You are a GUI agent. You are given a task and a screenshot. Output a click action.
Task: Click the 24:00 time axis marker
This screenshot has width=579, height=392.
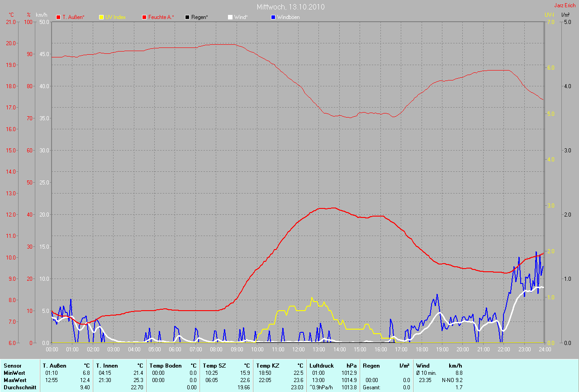click(x=544, y=349)
